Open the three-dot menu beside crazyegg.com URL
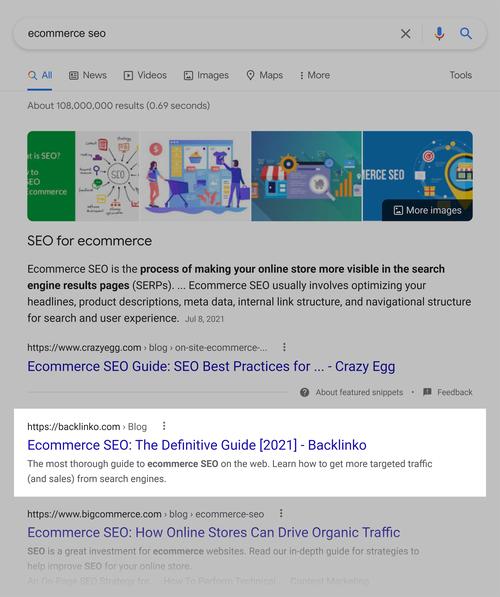The height and width of the screenshot is (597, 500). pos(284,347)
